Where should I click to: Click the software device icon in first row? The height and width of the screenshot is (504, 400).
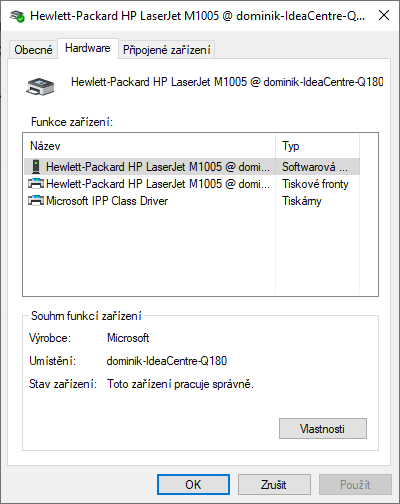tap(36, 167)
